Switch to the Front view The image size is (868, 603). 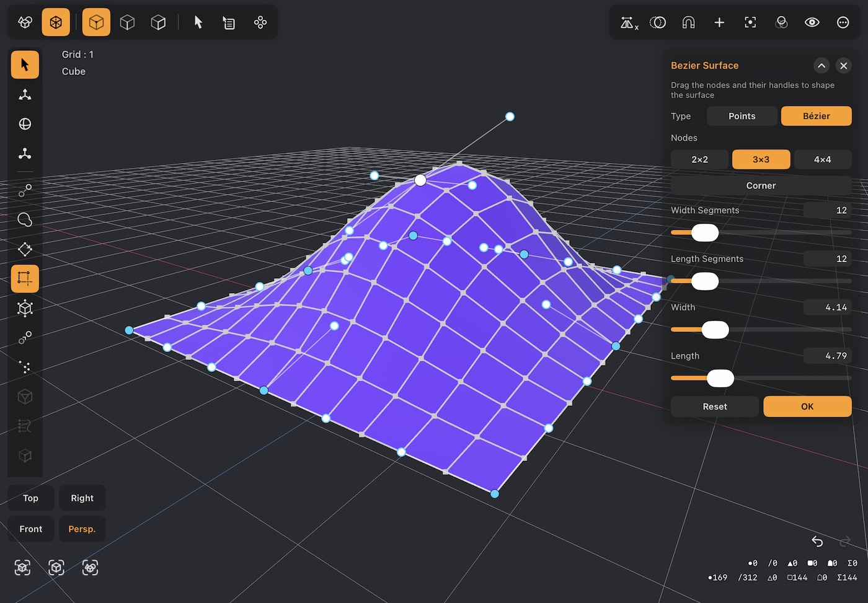(x=30, y=529)
